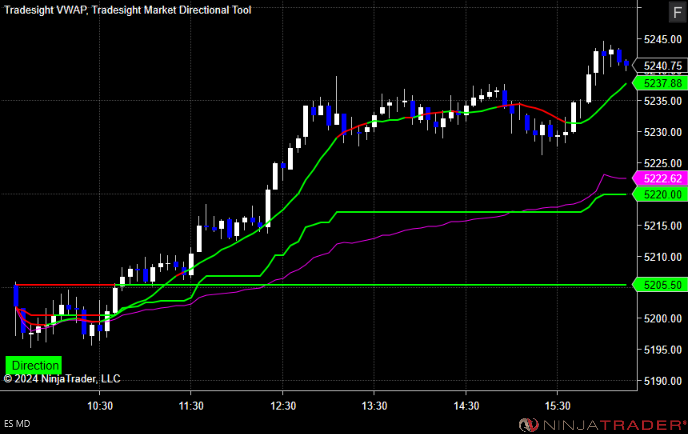Click the 11:30 time axis label
This screenshot has width=688, height=434.
pos(191,406)
